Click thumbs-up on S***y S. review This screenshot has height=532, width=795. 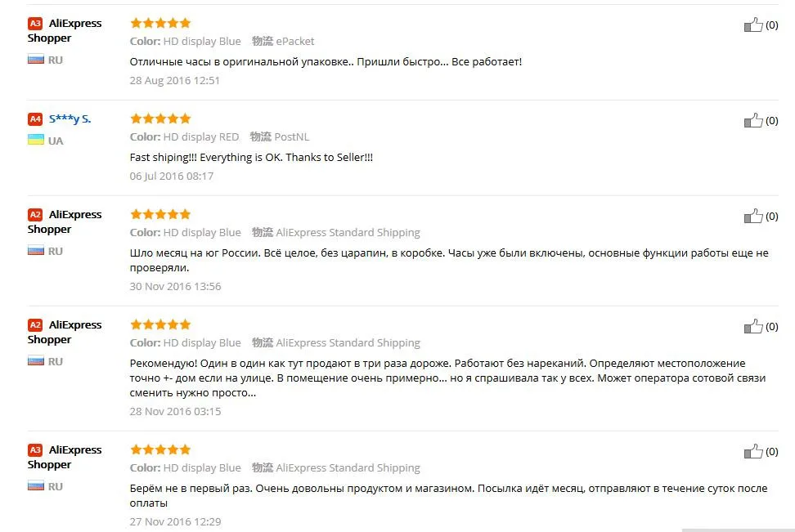(x=753, y=121)
